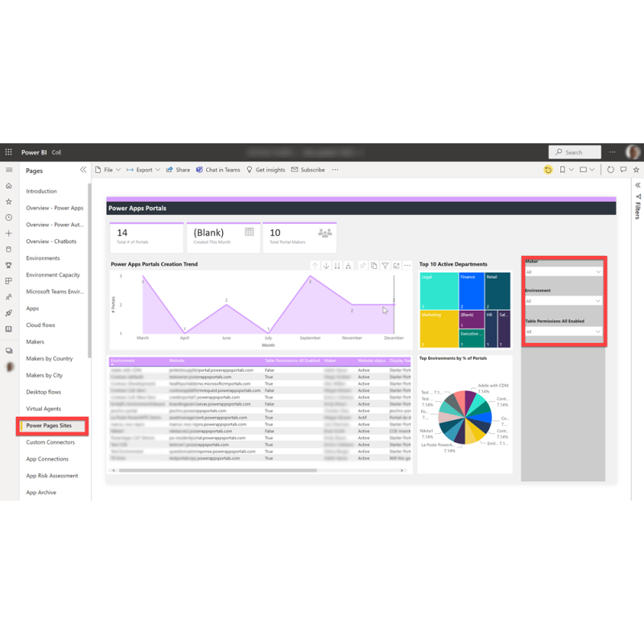Viewport: 644px width, 644px height.
Task: Open the File menu
Action: click(x=108, y=170)
